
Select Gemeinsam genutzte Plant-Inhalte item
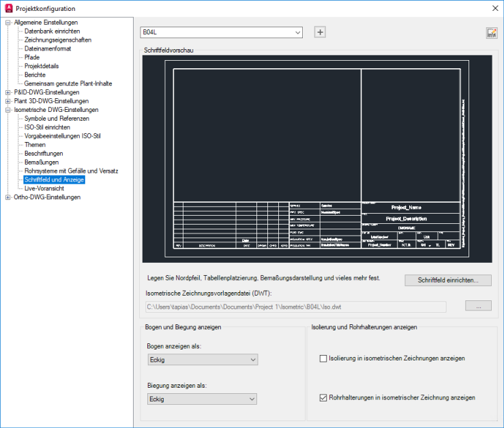coord(68,84)
